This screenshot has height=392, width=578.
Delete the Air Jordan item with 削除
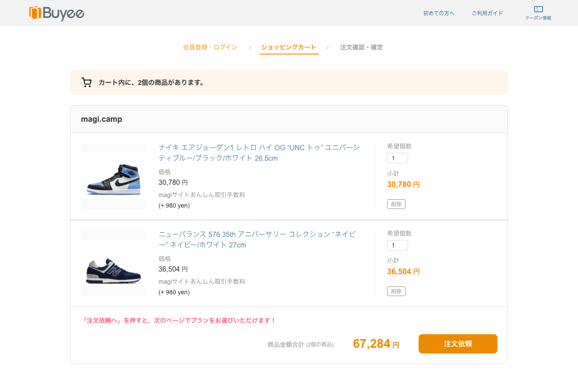(396, 204)
